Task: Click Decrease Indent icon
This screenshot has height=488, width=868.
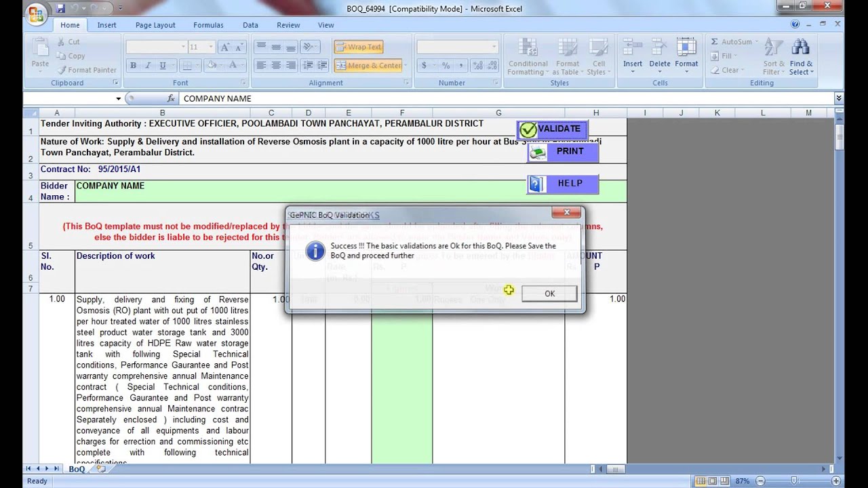Action: pos(307,66)
